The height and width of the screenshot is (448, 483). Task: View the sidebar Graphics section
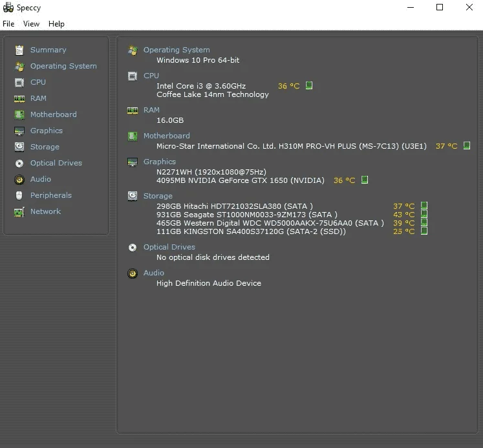47,131
